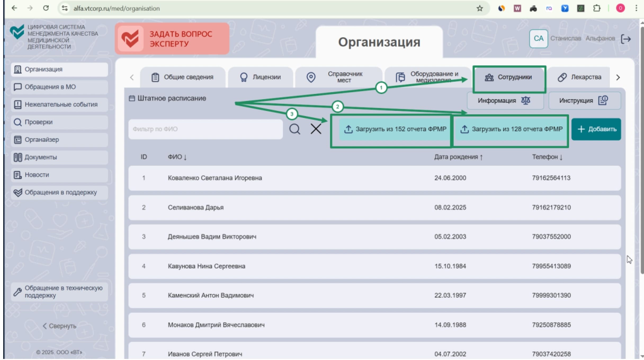
Task: Sort by the 'Дата рождения' column header
Action: click(x=458, y=157)
